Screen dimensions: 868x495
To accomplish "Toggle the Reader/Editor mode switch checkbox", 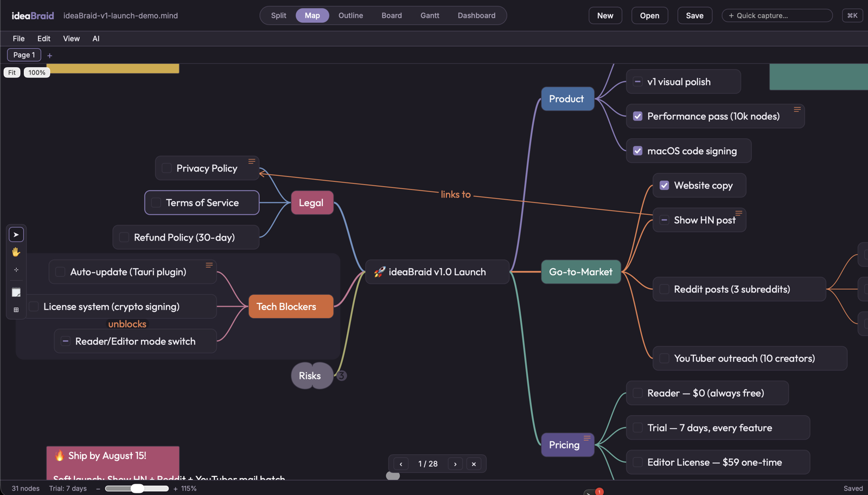I will [x=66, y=341].
